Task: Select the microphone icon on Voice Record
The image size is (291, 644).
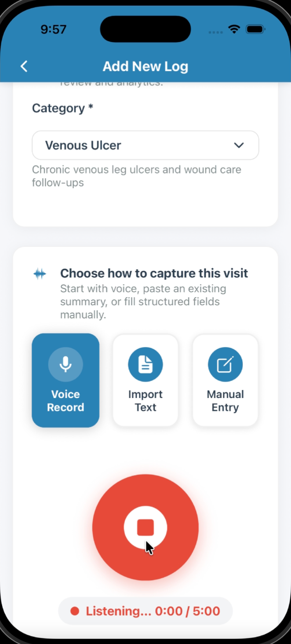Action: point(65,364)
